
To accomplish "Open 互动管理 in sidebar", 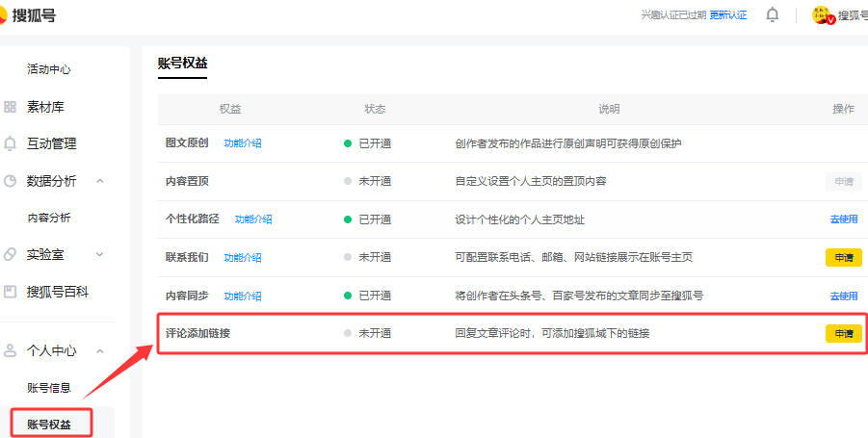I will click(51, 143).
